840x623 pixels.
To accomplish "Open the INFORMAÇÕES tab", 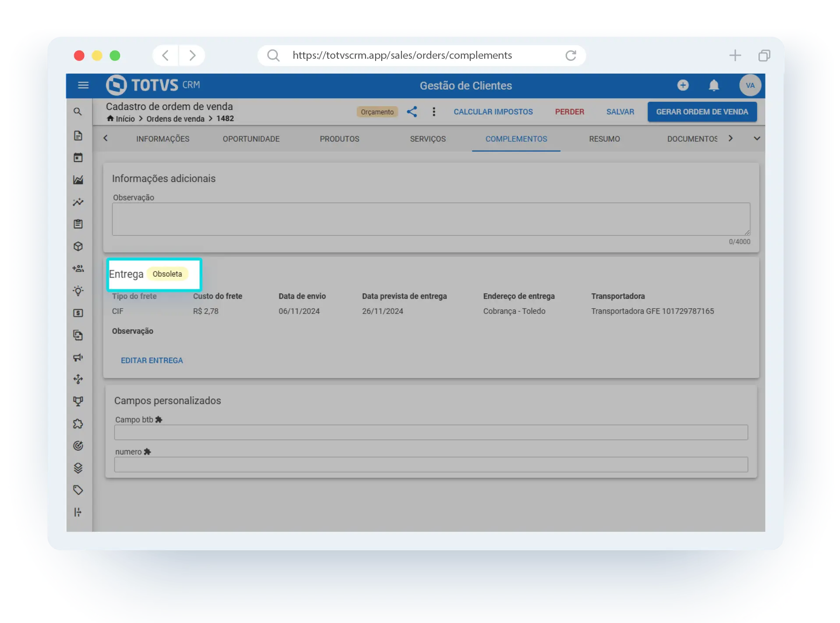I will (163, 139).
